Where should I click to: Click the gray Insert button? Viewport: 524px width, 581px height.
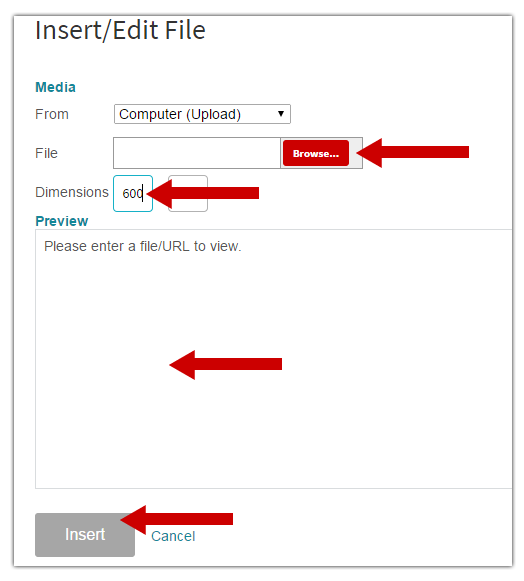[x=85, y=534]
